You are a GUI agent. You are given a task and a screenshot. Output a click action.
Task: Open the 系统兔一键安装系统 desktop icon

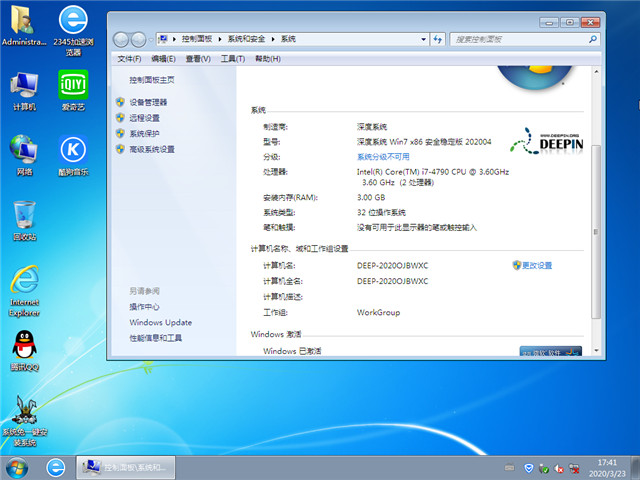(24, 420)
